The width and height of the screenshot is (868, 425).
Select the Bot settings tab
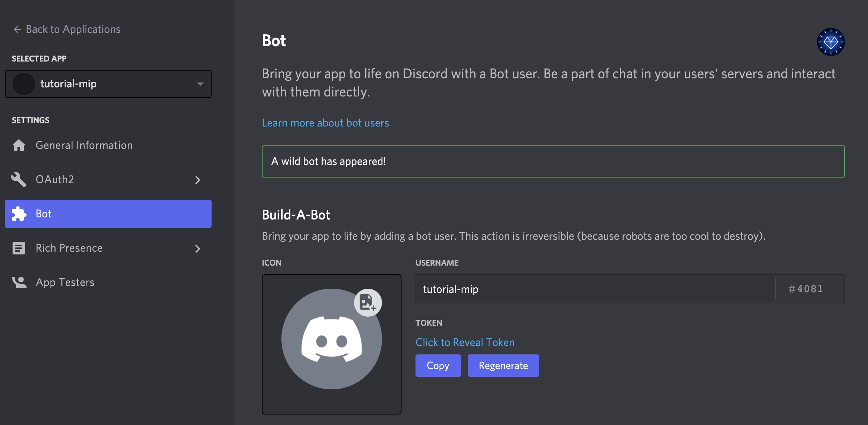108,214
